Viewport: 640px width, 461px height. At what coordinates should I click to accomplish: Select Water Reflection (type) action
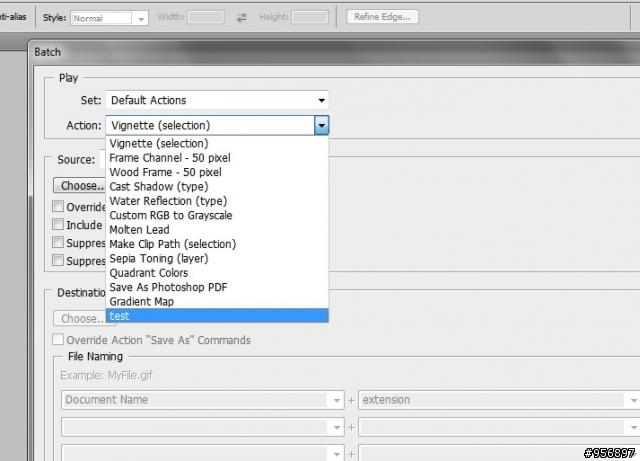[217, 201]
